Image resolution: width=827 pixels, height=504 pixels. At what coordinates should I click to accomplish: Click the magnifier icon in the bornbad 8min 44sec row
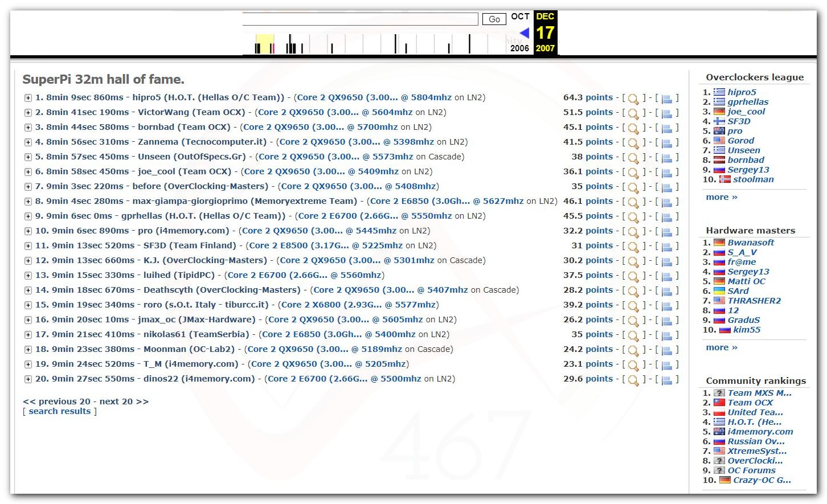[633, 128]
